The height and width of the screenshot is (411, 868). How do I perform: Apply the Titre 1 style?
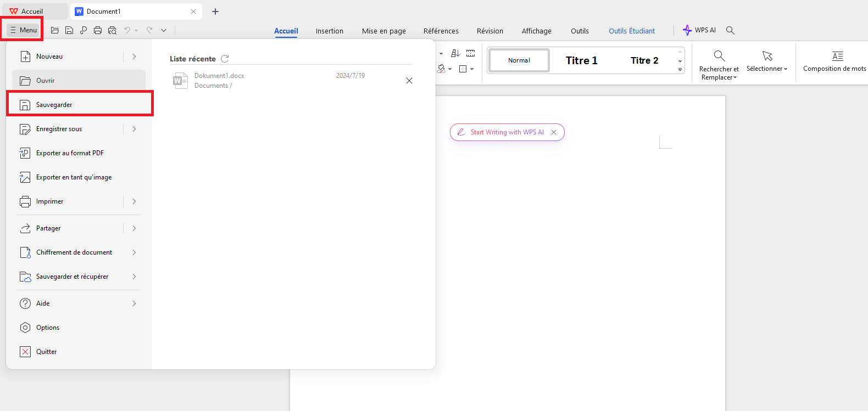click(x=582, y=60)
